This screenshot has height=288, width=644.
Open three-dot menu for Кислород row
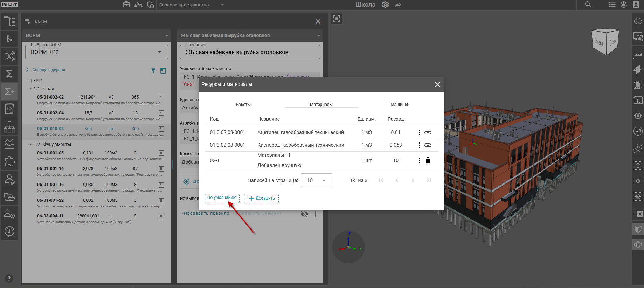419,145
